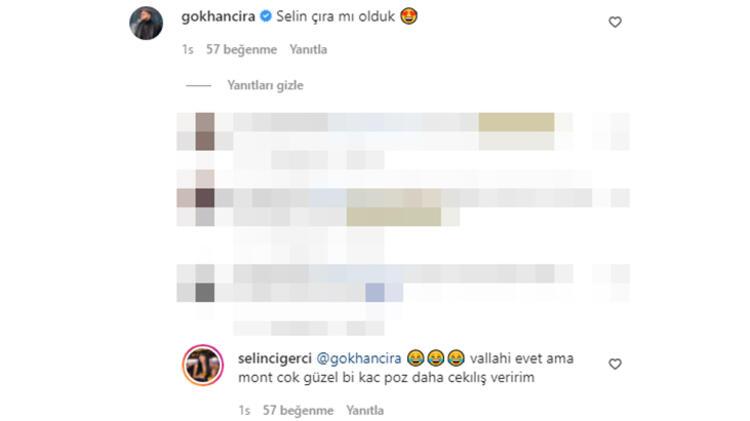Image resolution: width=750 pixels, height=421 pixels.
Task: Click the 1s timestamp under gokhancira's comment
Action: coord(188,50)
